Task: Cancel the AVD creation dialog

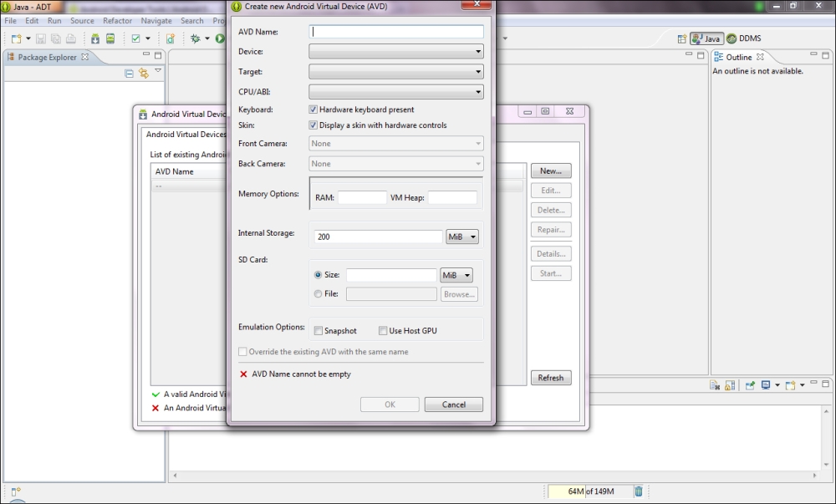Action: click(x=453, y=405)
